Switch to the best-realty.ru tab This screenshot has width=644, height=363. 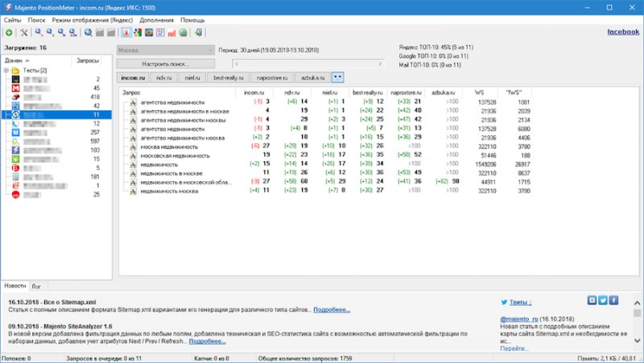(x=229, y=77)
